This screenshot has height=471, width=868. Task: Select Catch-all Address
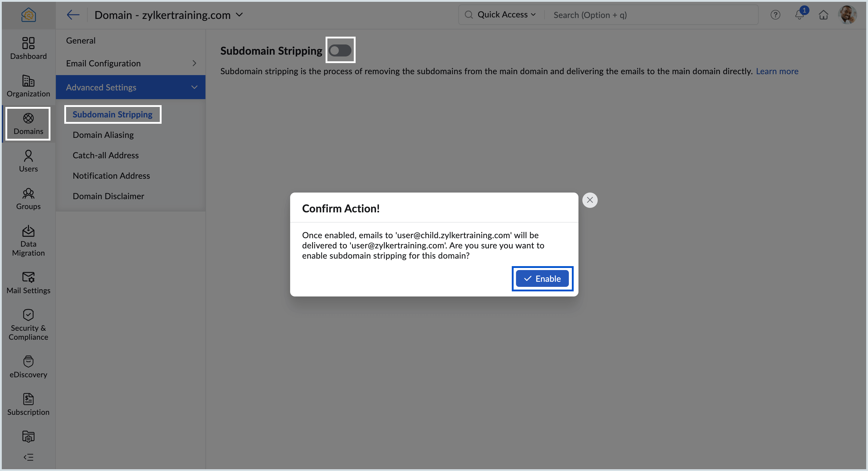(105, 155)
